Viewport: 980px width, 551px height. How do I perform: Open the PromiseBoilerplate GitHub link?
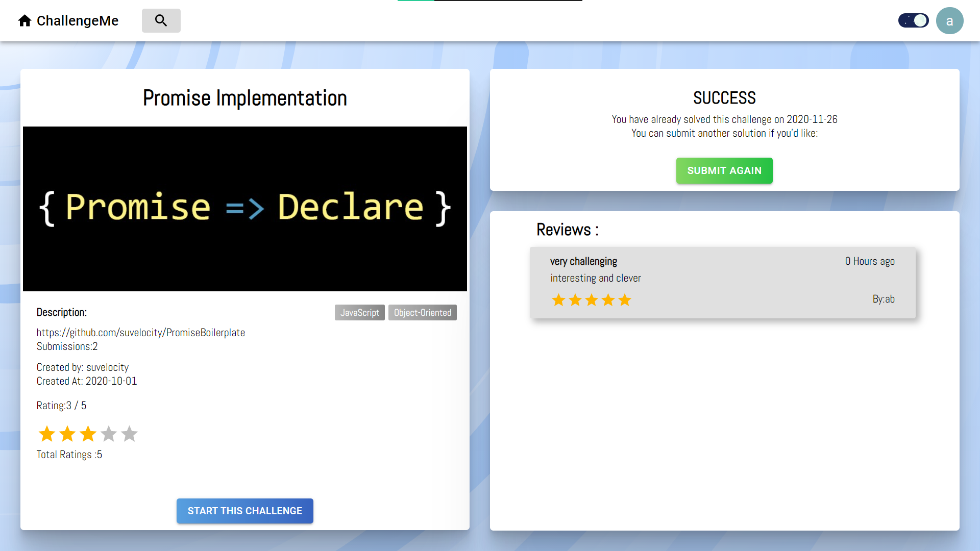(x=141, y=332)
